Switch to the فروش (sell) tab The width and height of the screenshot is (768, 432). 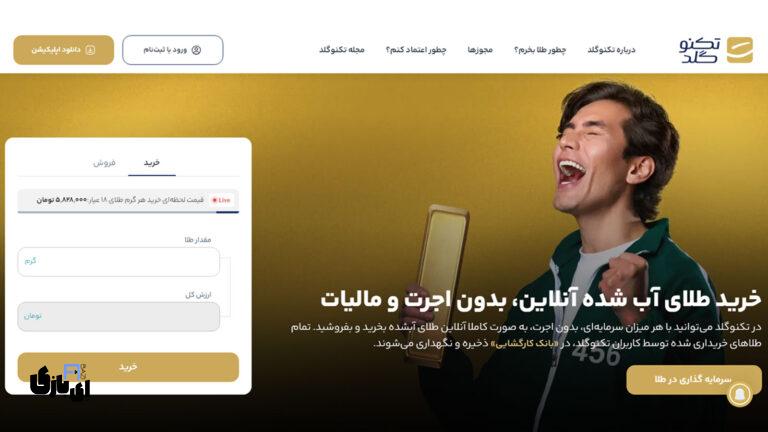tap(104, 163)
